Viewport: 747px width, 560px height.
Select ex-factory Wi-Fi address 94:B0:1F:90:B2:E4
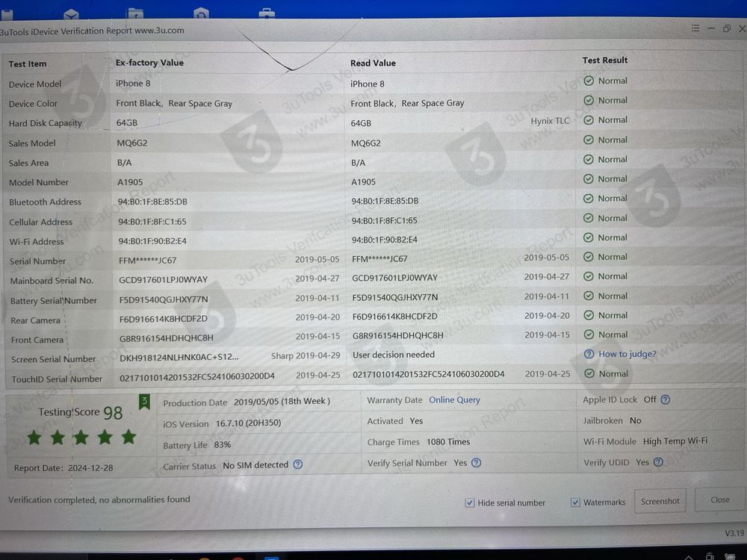152,241
